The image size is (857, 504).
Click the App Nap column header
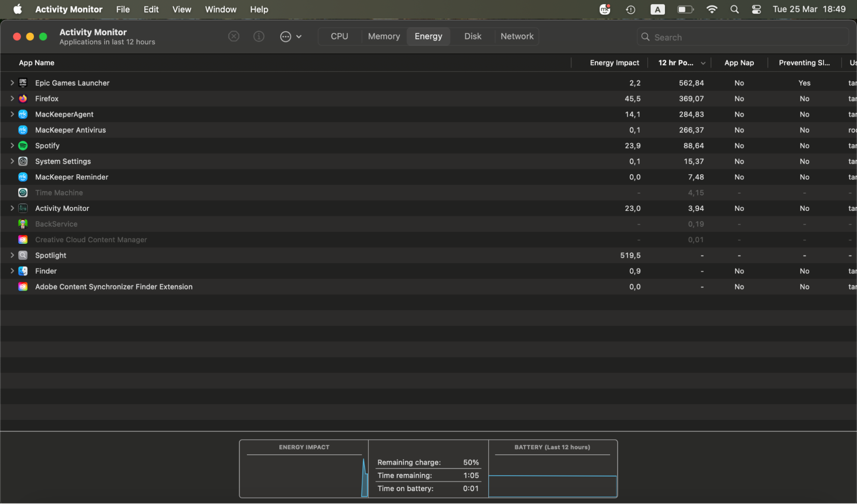click(x=739, y=63)
